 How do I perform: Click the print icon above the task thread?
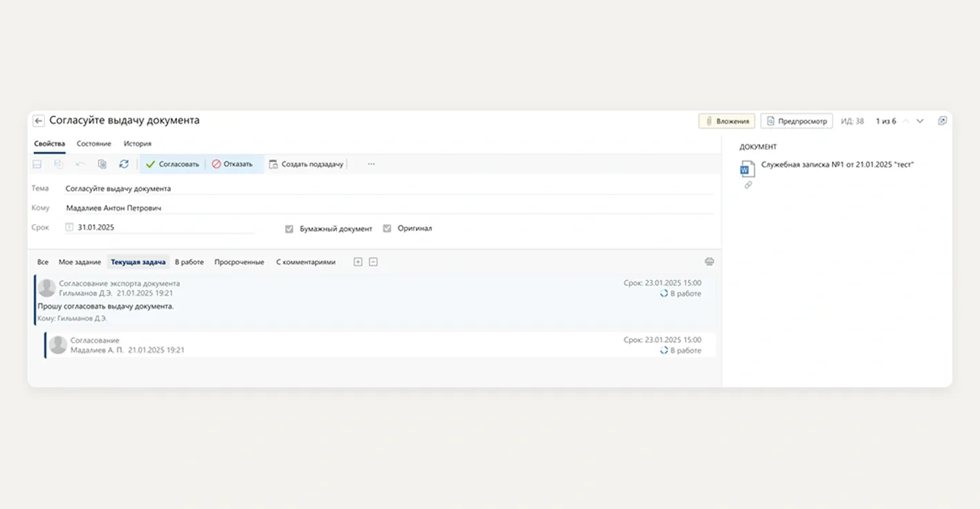(x=709, y=261)
